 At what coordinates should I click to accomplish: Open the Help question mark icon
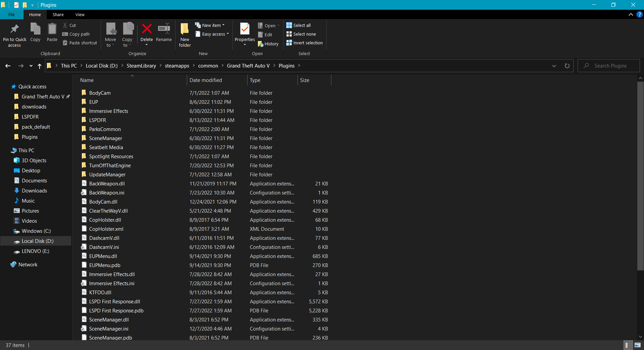(639, 14)
